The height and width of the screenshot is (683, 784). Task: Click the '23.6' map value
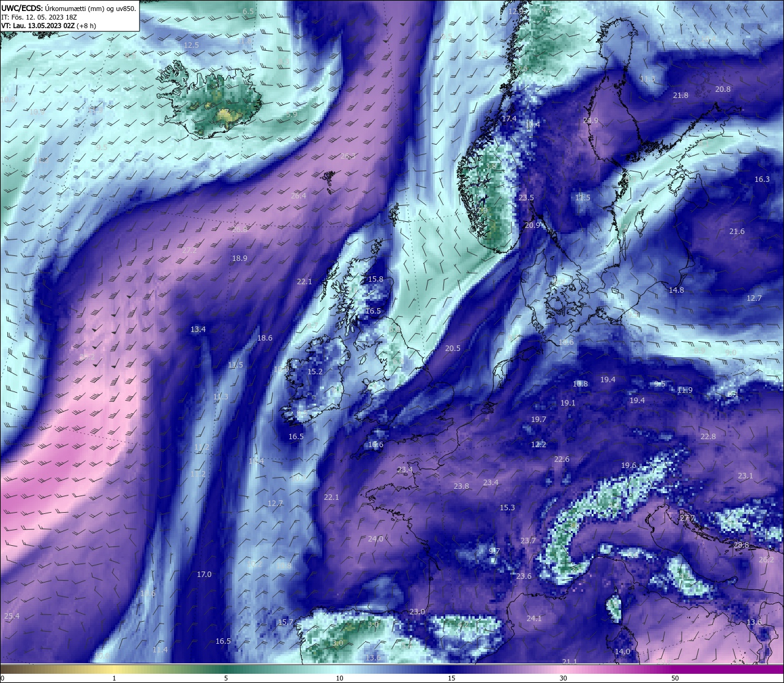click(x=524, y=576)
